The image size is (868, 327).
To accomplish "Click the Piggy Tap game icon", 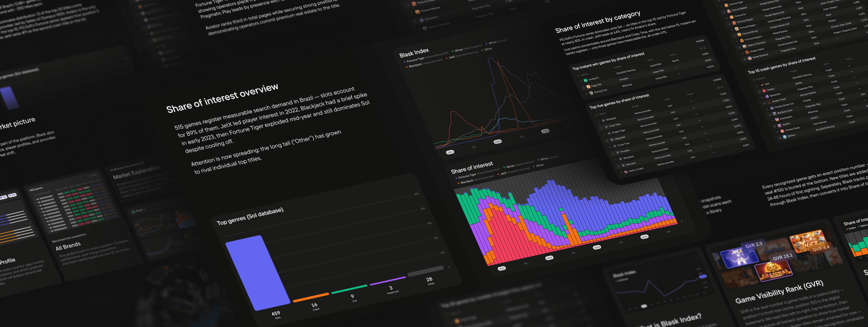I will click(x=588, y=87).
